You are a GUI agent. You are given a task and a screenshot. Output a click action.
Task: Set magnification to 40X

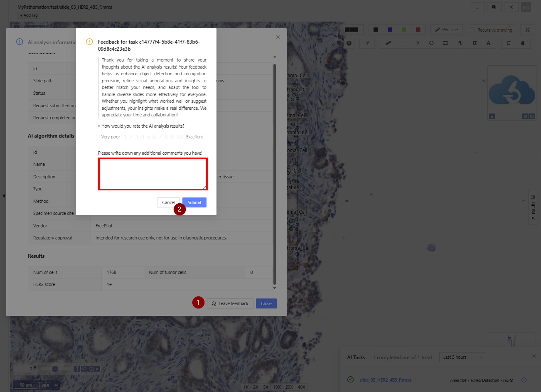click(x=301, y=387)
